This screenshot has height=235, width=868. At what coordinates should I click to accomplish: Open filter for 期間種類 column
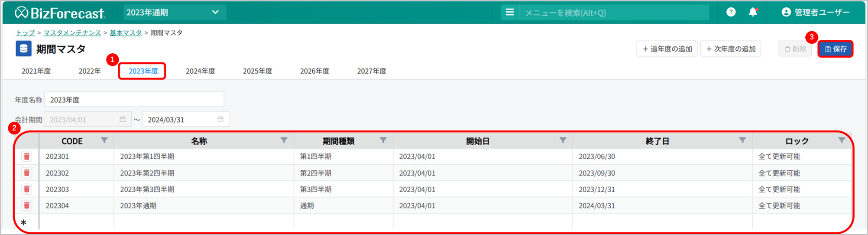click(x=383, y=140)
